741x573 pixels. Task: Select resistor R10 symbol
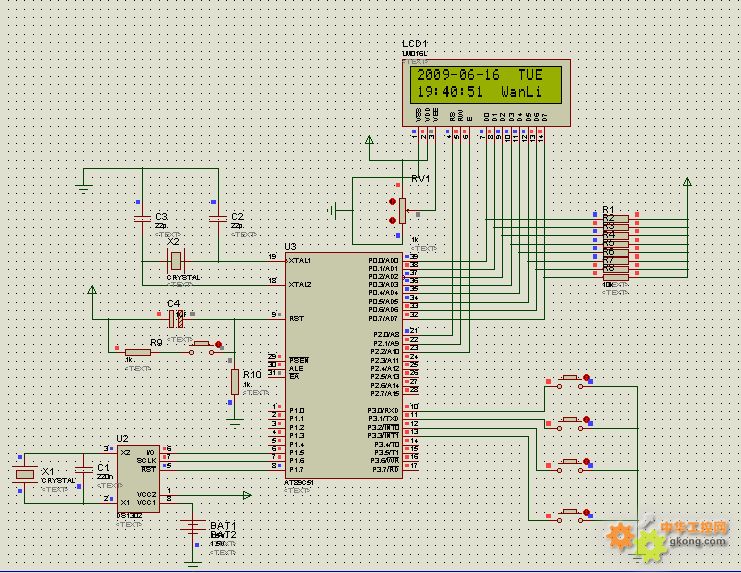(235, 382)
